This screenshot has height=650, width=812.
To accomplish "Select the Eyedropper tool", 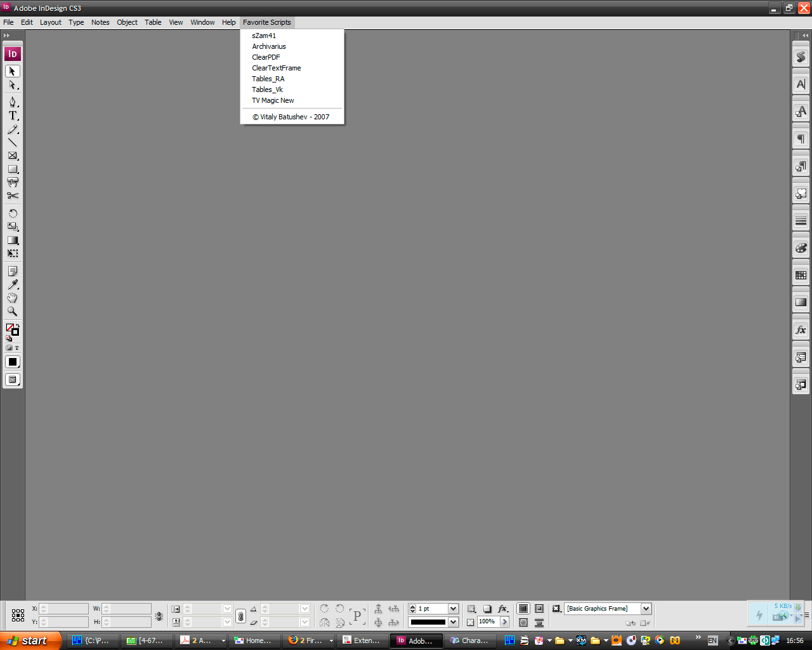I will [x=12, y=284].
